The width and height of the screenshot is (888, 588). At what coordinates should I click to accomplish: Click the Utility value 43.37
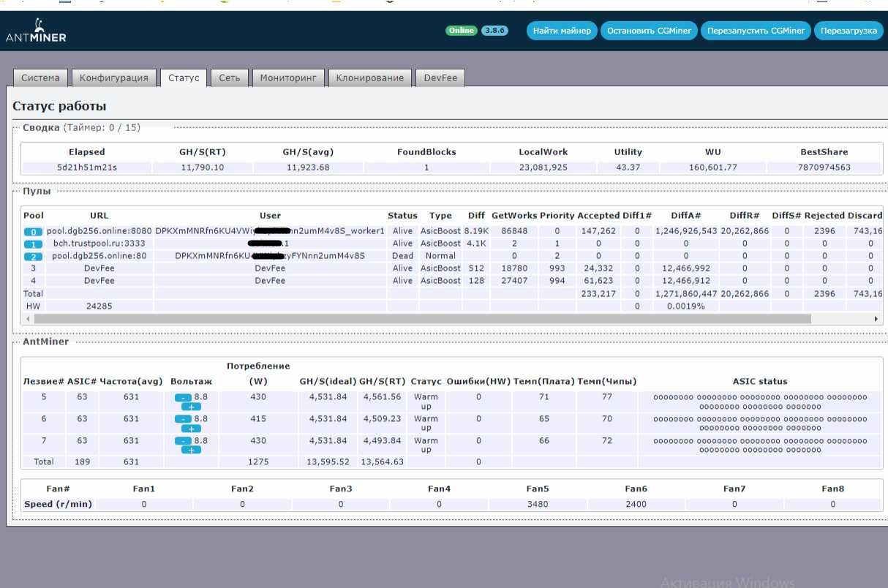628,167
